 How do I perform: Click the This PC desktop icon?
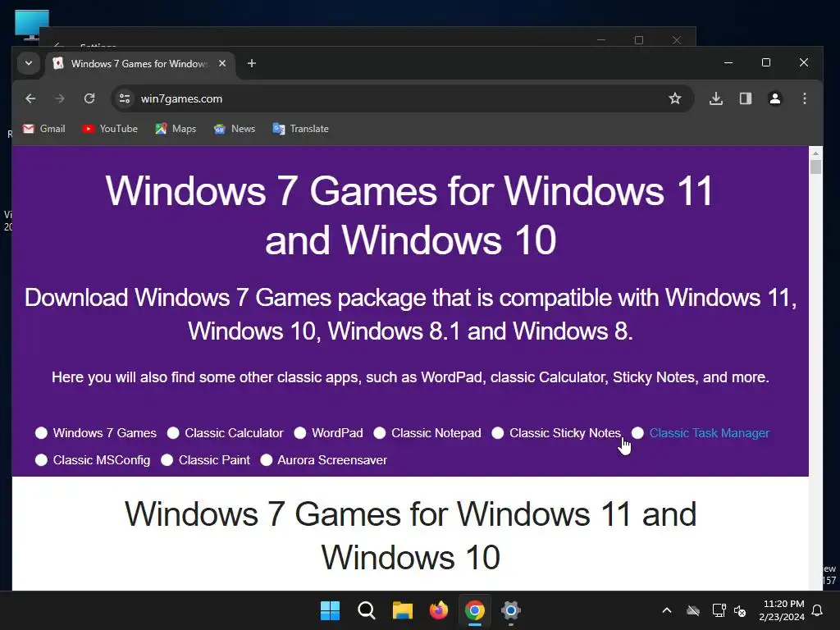point(31,25)
